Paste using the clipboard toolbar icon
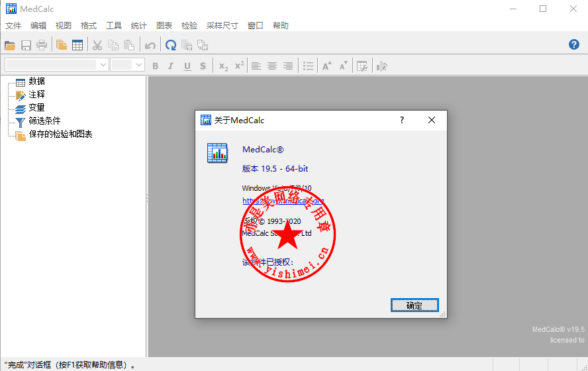 (x=129, y=46)
